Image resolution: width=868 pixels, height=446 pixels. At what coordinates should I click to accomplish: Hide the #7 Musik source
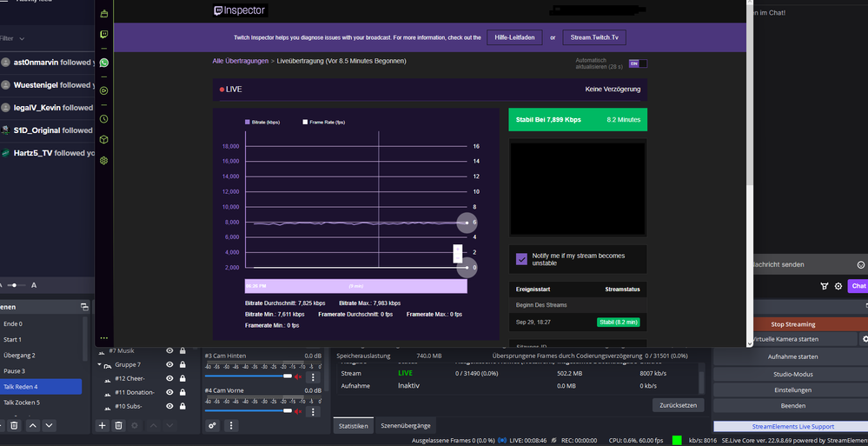tap(169, 350)
